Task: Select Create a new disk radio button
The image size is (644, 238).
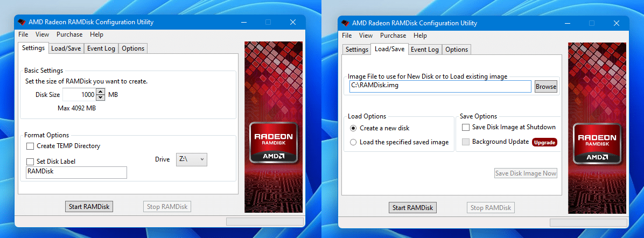Action: tap(353, 128)
